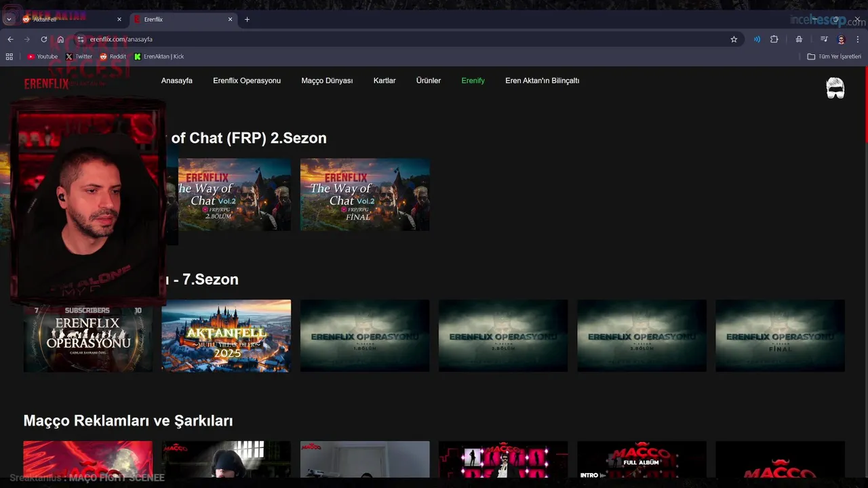
Task: Open the Tüm Yer İşaretleri folder
Action: 834,57
